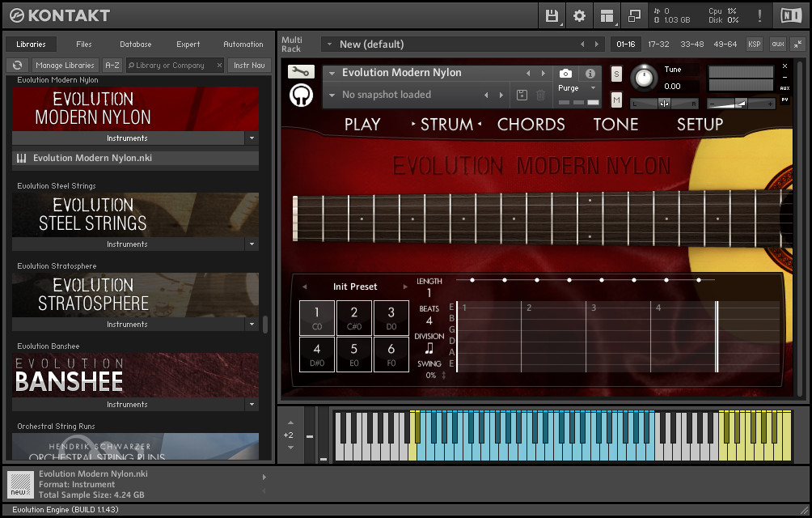The image size is (812, 518).
Task: Click the refresh libraries icon
Action: pos(18,66)
